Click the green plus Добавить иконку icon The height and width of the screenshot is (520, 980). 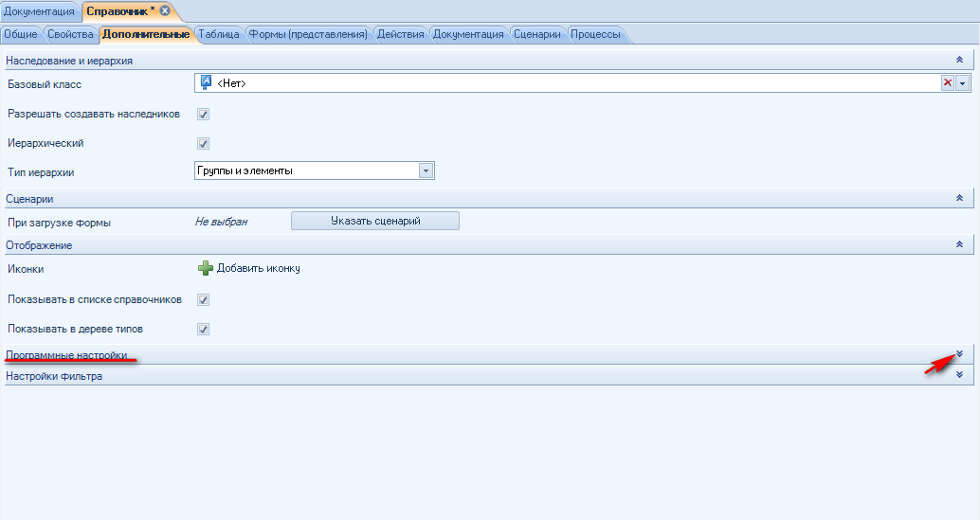206,268
